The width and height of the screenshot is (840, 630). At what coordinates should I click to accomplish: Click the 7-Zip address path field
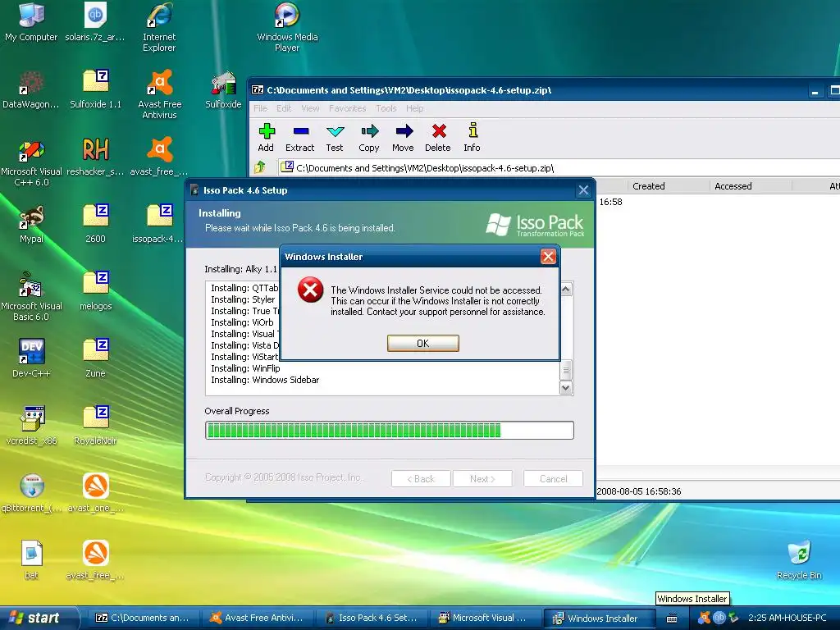click(x=557, y=167)
